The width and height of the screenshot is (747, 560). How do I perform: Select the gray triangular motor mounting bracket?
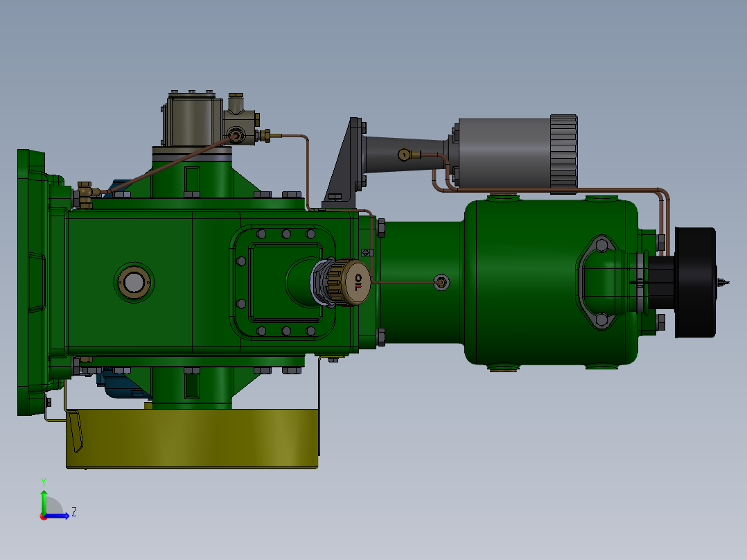(345, 163)
